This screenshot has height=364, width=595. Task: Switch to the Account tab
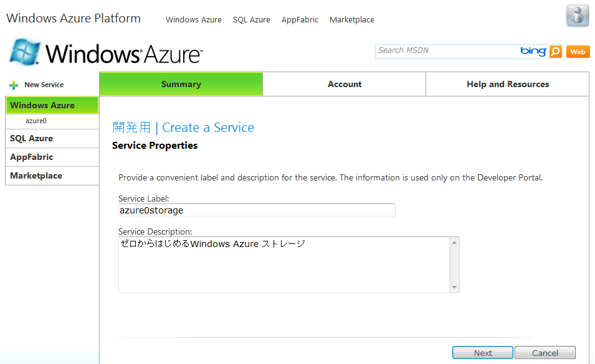(x=344, y=84)
